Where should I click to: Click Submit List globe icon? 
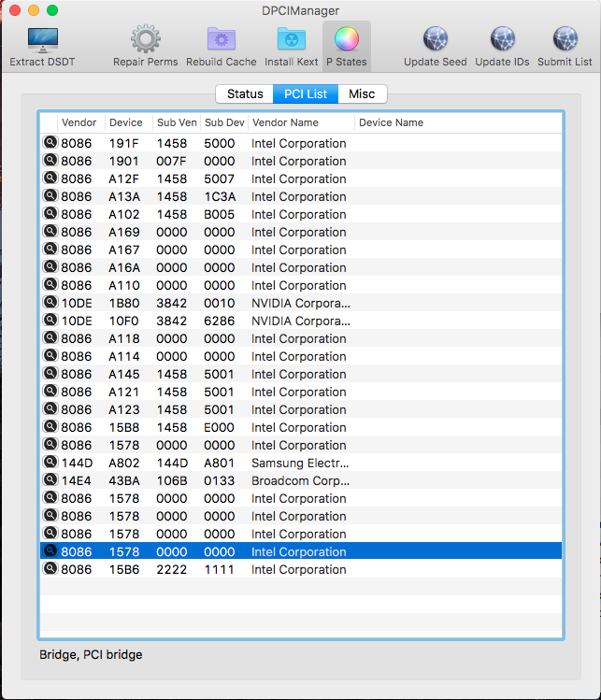click(x=565, y=38)
